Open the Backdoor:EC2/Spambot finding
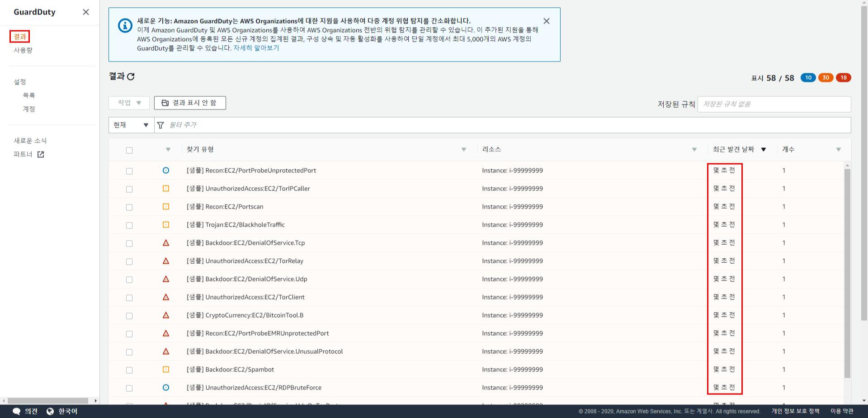The height and width of the screenshot is (418, 868). point(230,370)
